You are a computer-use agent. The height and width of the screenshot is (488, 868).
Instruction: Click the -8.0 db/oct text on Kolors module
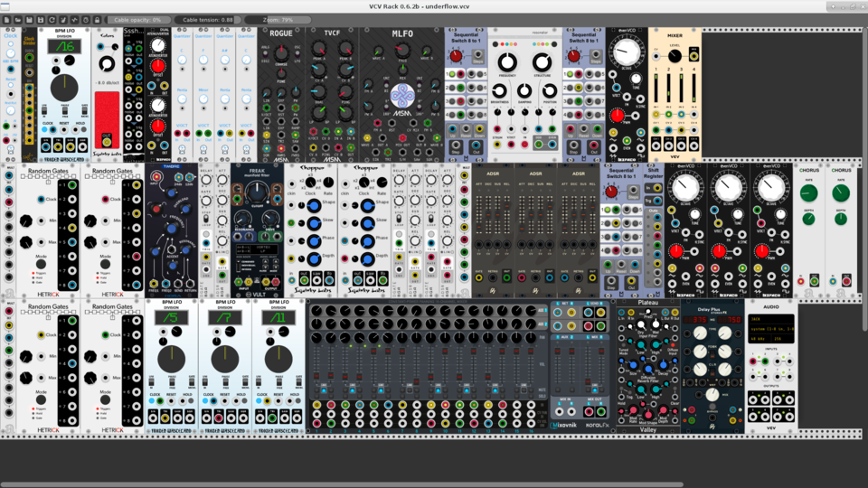[108, 82]
